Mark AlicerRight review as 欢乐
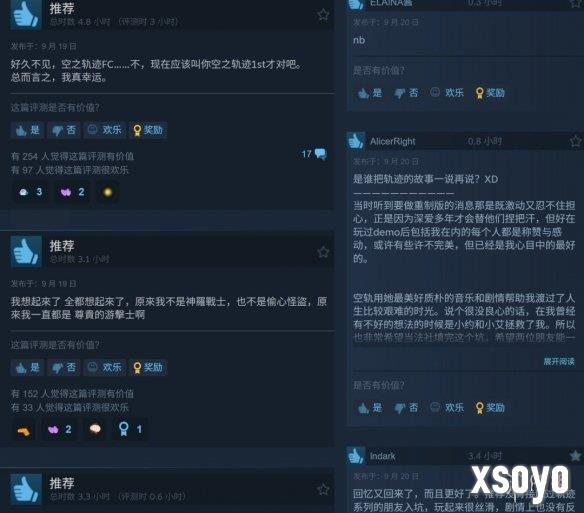The width and height of the screenshot is (584, 513). pos(447,407)
